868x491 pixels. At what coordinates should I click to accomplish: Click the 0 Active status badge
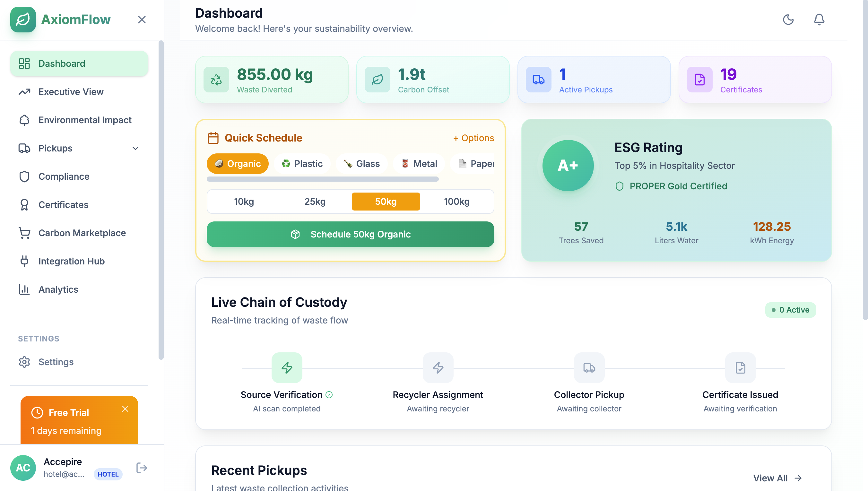(x=790, y=310)
